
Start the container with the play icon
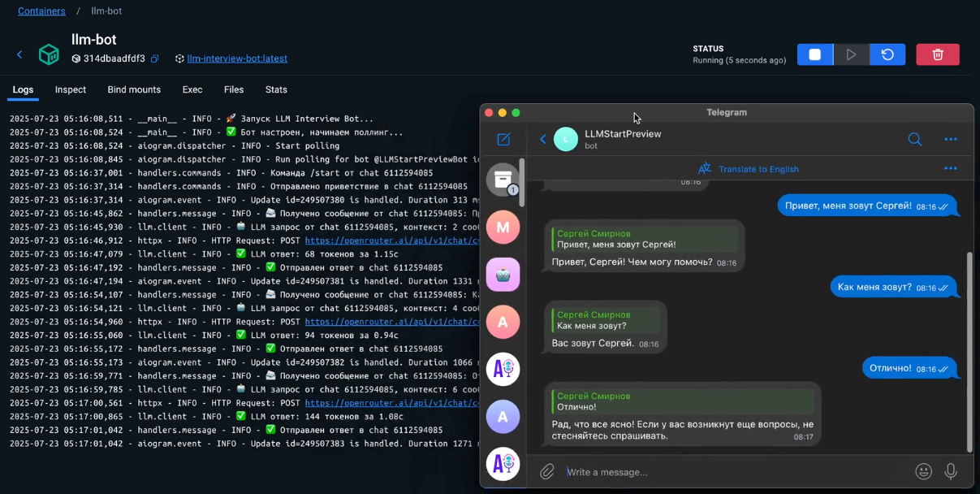coord(851,54)
